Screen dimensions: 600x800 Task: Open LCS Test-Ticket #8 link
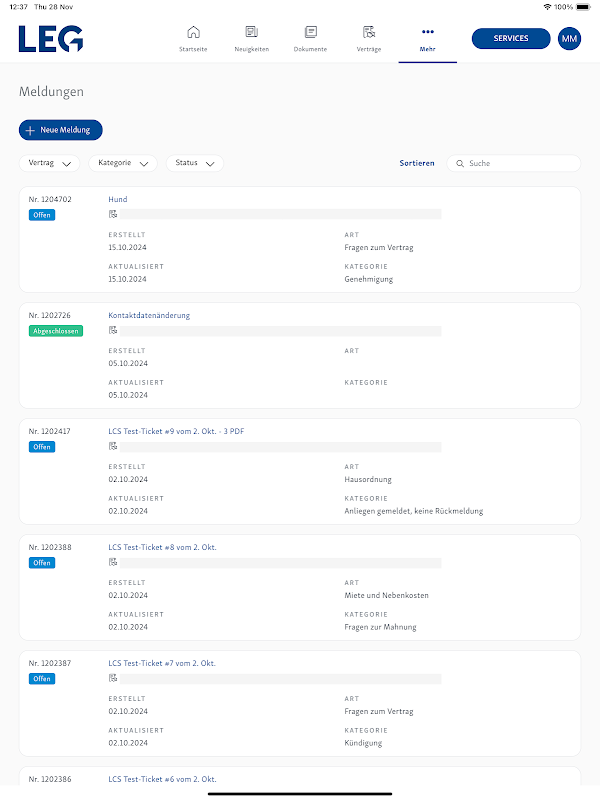(162, 547)
